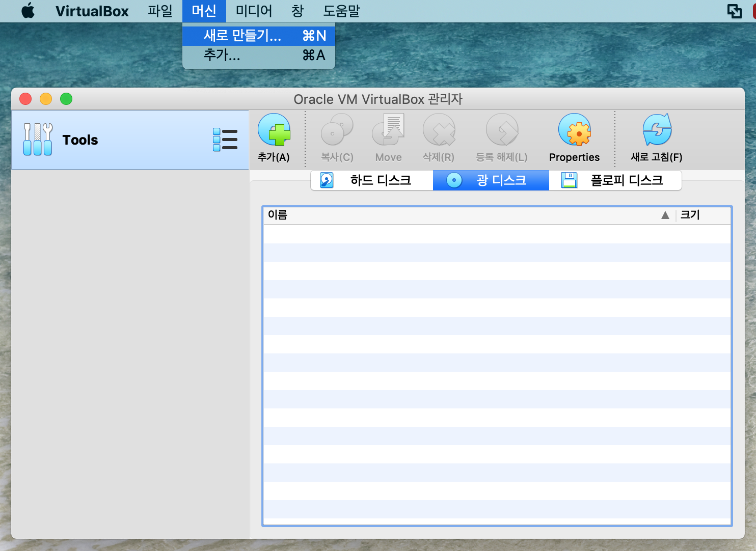Click the 새로 고침(F) refresh icon
756x551 pixels.
pos(657,130)
